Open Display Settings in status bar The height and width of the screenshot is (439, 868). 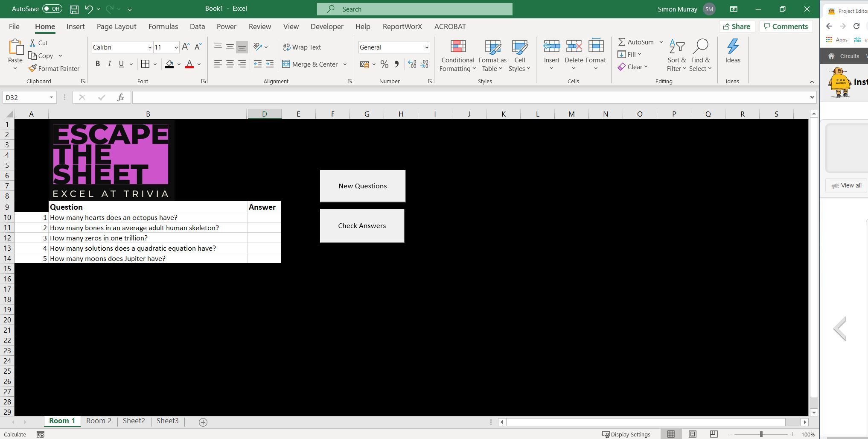(626, 434)
